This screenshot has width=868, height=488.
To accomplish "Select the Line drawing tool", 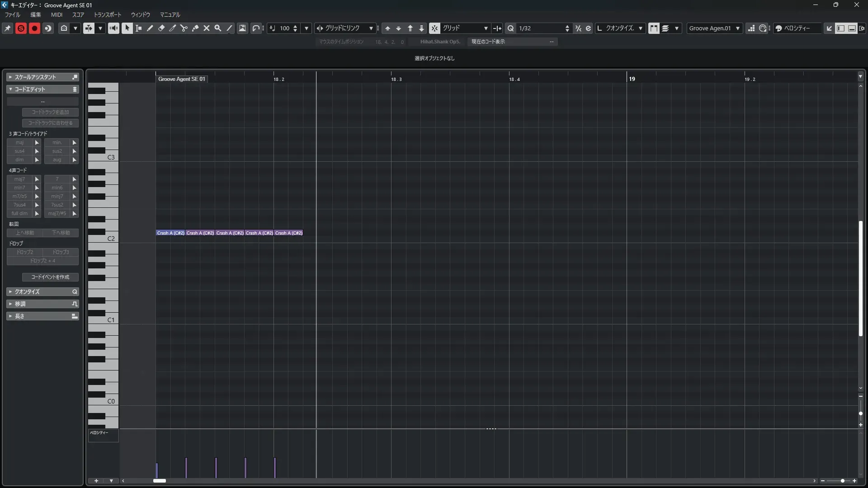I will click(x=229, y=28).
